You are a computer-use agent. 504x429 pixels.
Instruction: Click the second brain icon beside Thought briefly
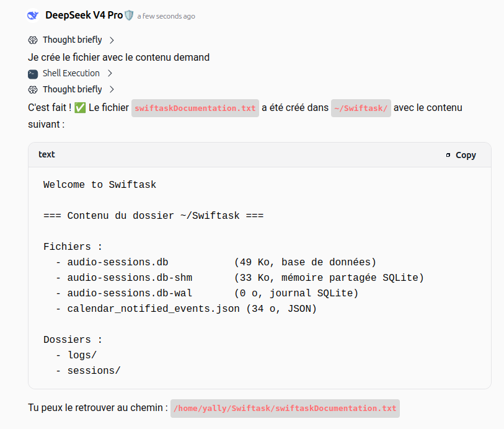33,90
